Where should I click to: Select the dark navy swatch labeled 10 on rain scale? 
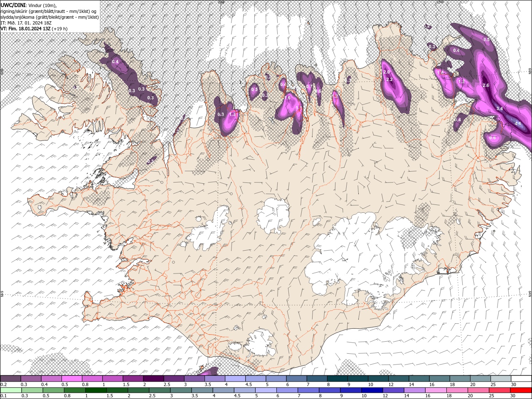(x=371, y=390)
